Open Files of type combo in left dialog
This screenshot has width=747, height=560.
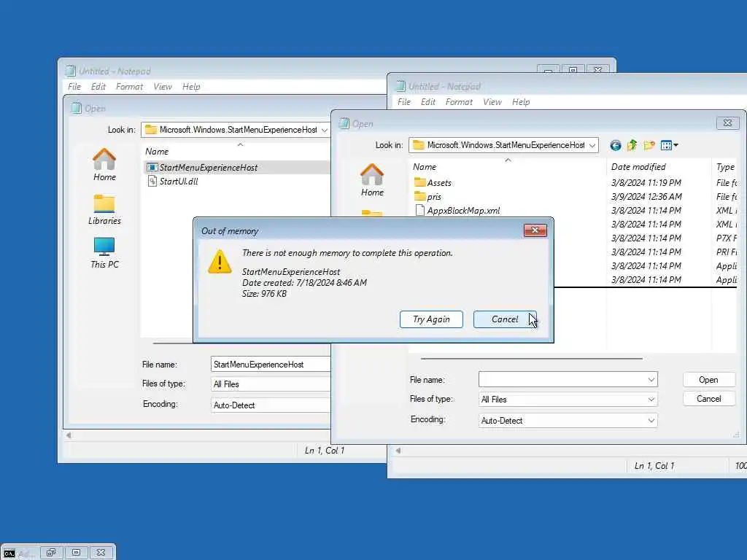(x=271, y=384)
